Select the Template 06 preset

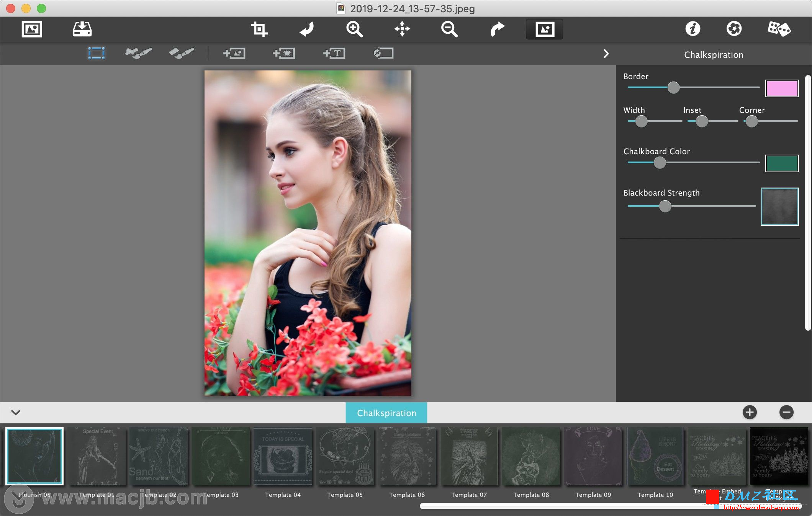click(407, 456)
